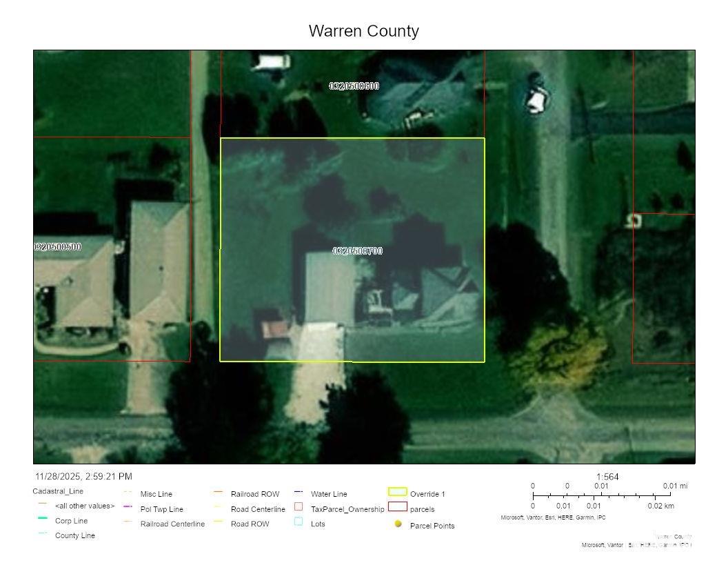Viewport: 728px width, 563px height.
Task: Select parcel label 0320500600 at top
Action: pos(354,86)
